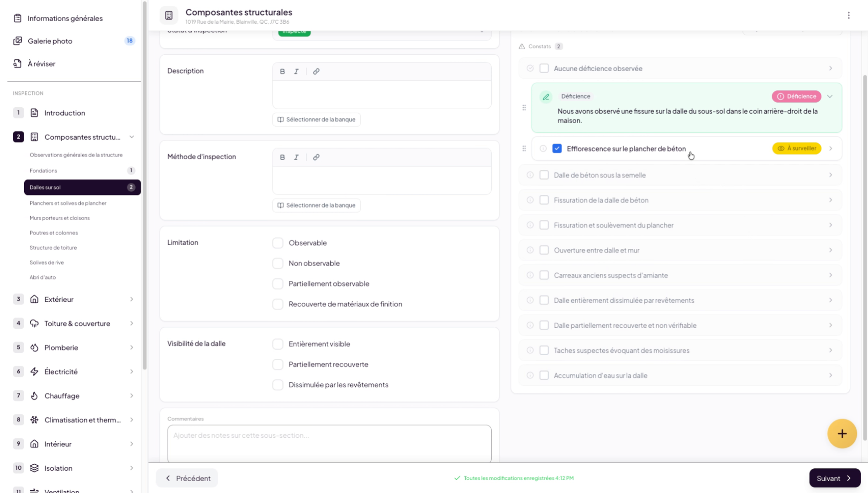Collapse the Composantes structurales section

click(132, 137)
